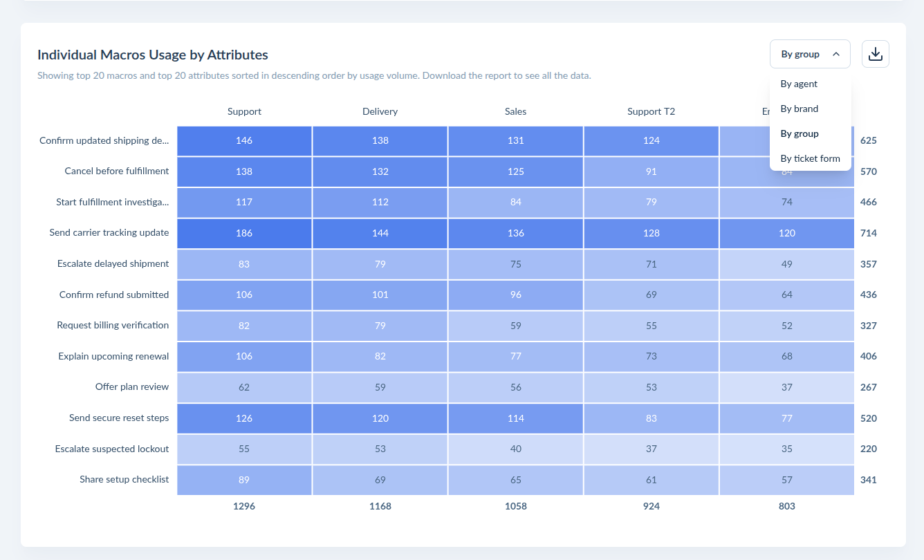The height and width of the screenshot is (560, 924).
Task: Click the Support T2 column header
Action: [x=651, y=111]
